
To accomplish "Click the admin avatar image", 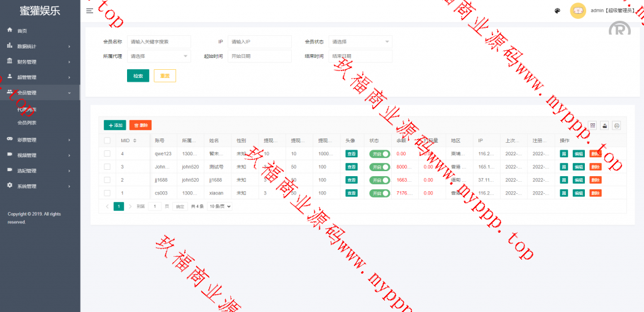I will coord(578,11).
